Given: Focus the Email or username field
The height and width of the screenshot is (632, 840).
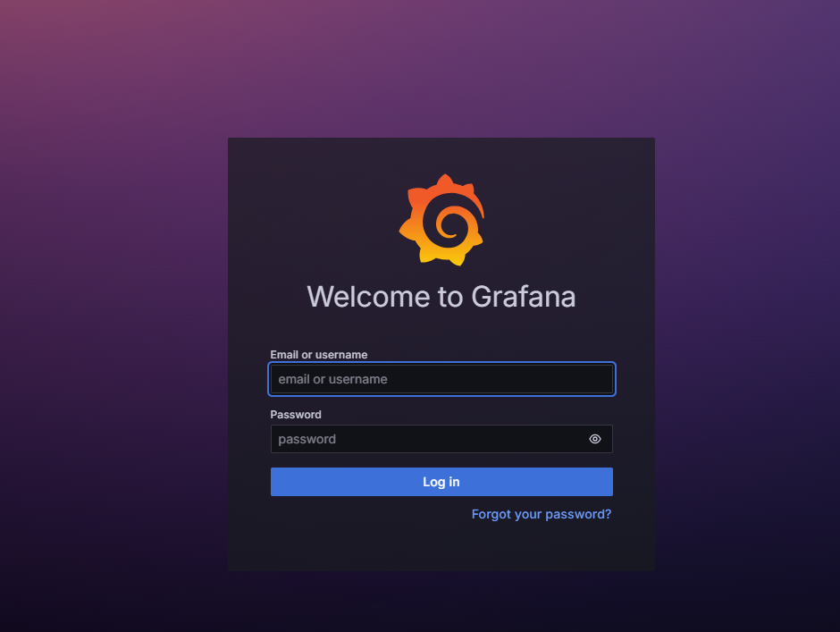Looking at the screenshot, I should (x=441, y=379).
